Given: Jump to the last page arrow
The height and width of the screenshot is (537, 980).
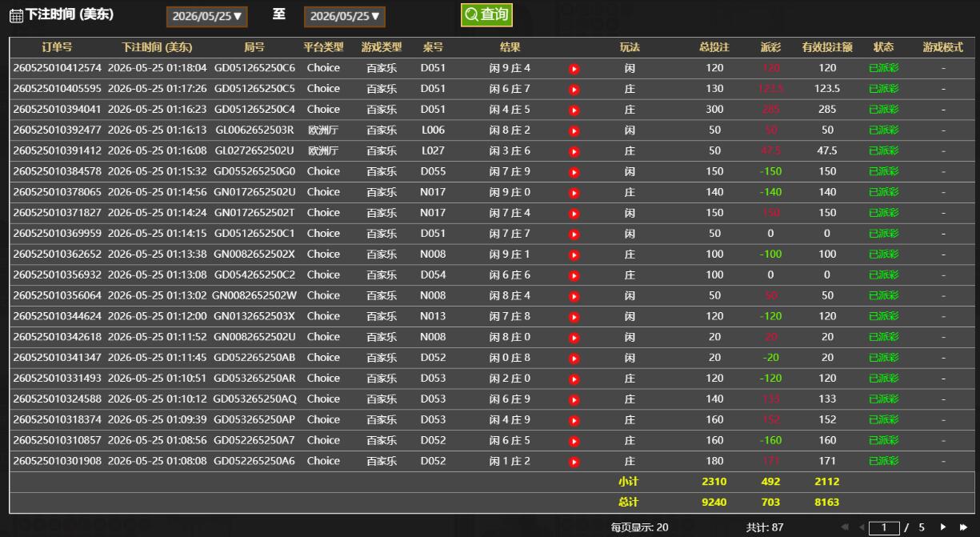Looking at the screenshot, I should click(x=964, y=527).
